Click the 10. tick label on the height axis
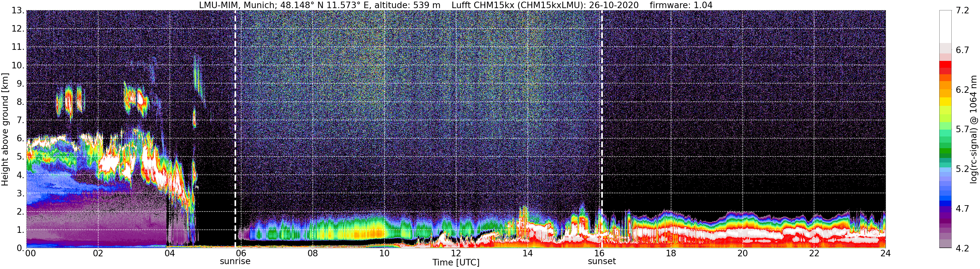The height and width of the screenshot is (269, 980). [x=18, y=65]
